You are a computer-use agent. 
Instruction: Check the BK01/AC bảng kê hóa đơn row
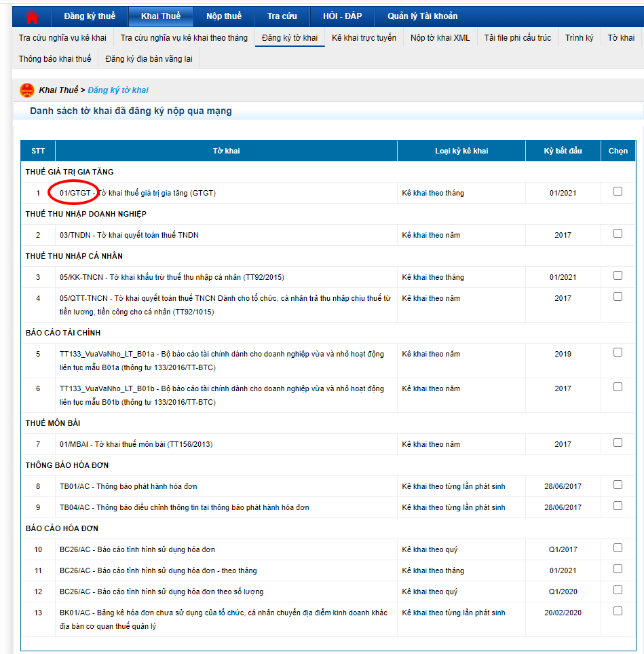(618, 611)
